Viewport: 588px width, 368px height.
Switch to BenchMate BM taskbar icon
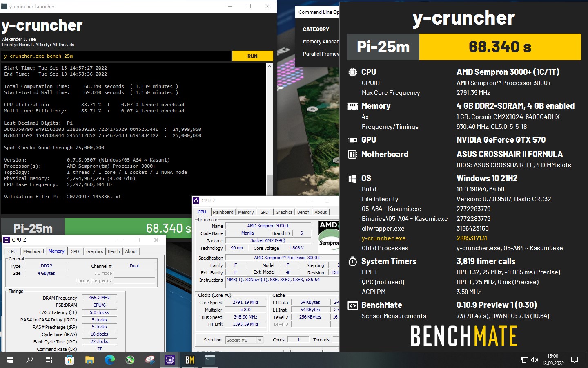click(190, 360)
